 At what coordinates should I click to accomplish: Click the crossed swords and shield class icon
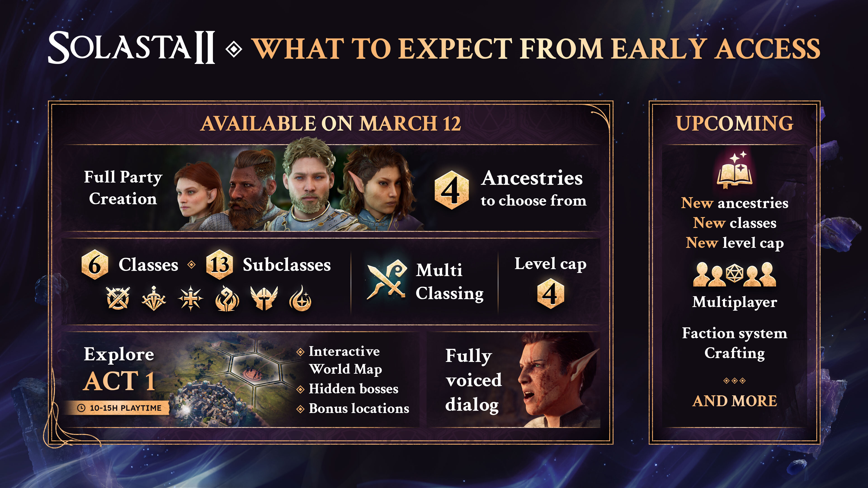click(118, 298)
